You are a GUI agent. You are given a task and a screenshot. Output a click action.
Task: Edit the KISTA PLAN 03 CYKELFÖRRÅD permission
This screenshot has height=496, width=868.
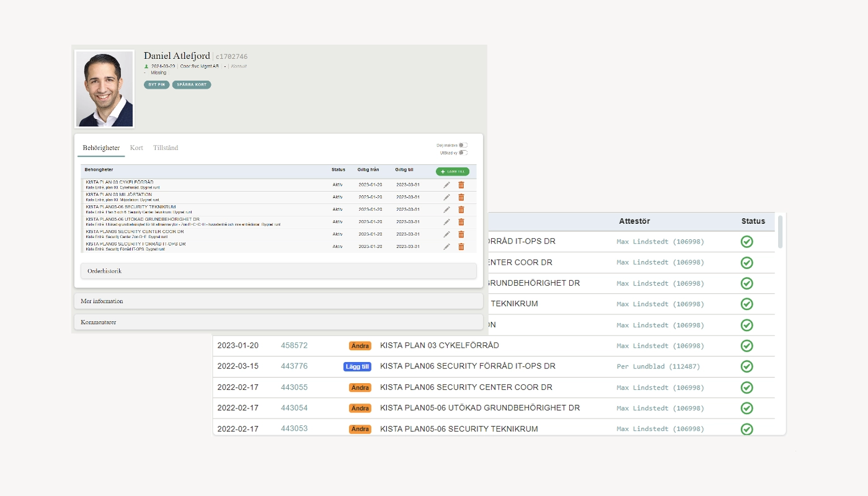point(446,185)
